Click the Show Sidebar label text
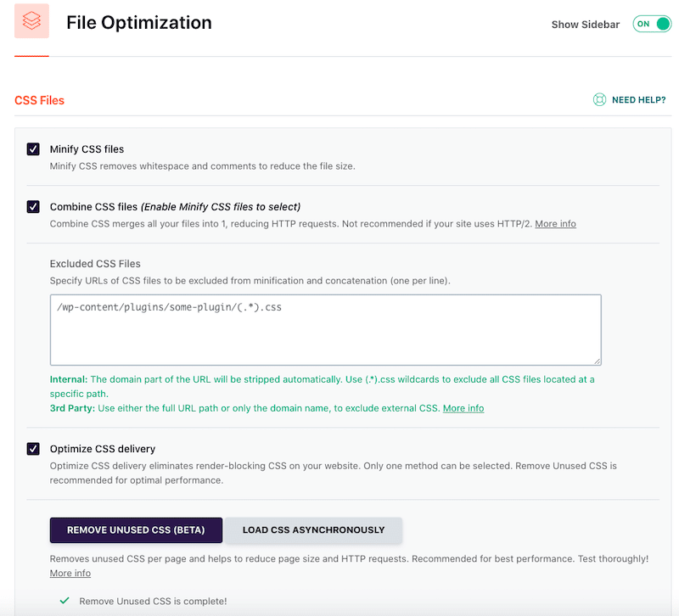 click(585, 24)
